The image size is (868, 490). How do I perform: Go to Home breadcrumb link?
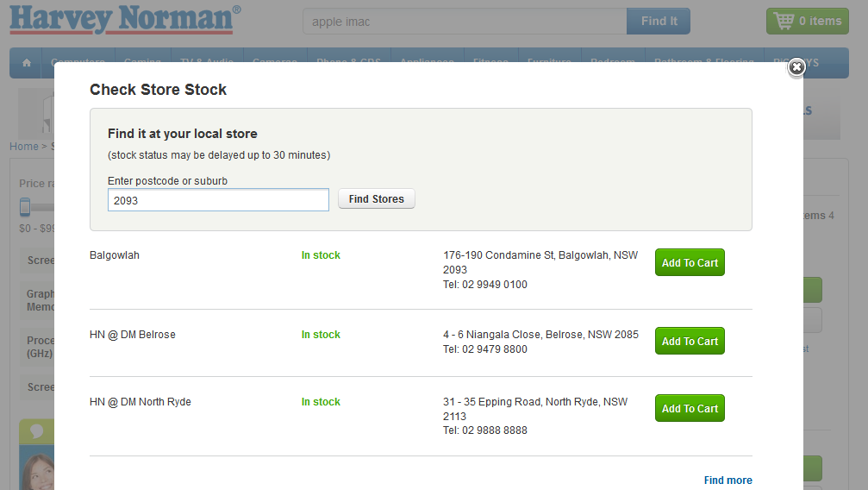tap(23, 147)
